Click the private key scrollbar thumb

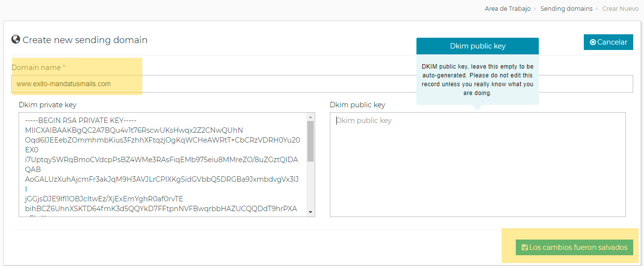(x=310, y=141)
